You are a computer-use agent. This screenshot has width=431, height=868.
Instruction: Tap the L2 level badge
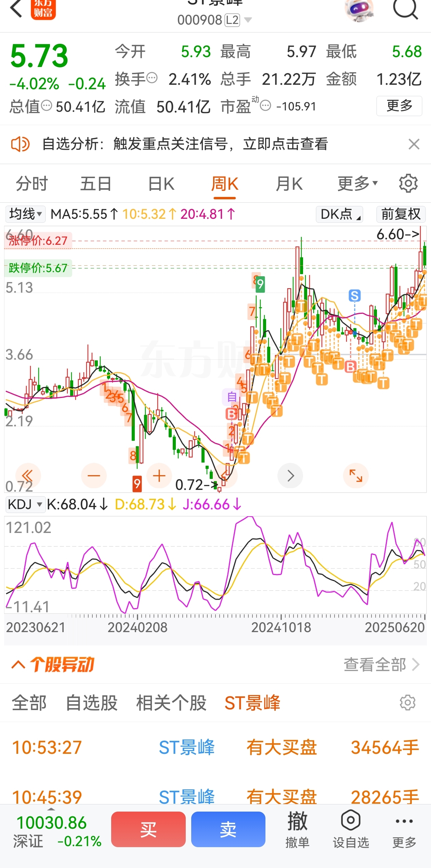pyautogui.click(x=232, y=20)
